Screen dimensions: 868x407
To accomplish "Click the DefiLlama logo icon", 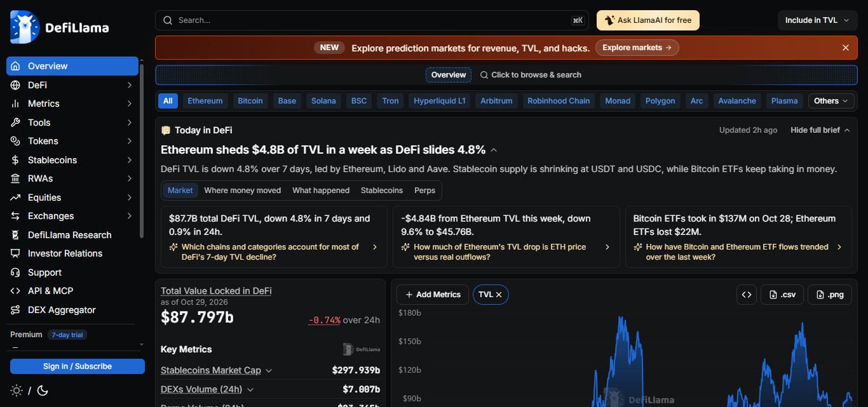I will tap(25, 27).
